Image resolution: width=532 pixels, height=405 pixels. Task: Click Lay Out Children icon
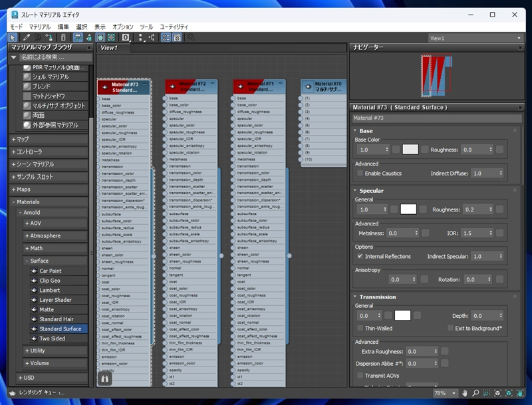coord(152,38)
